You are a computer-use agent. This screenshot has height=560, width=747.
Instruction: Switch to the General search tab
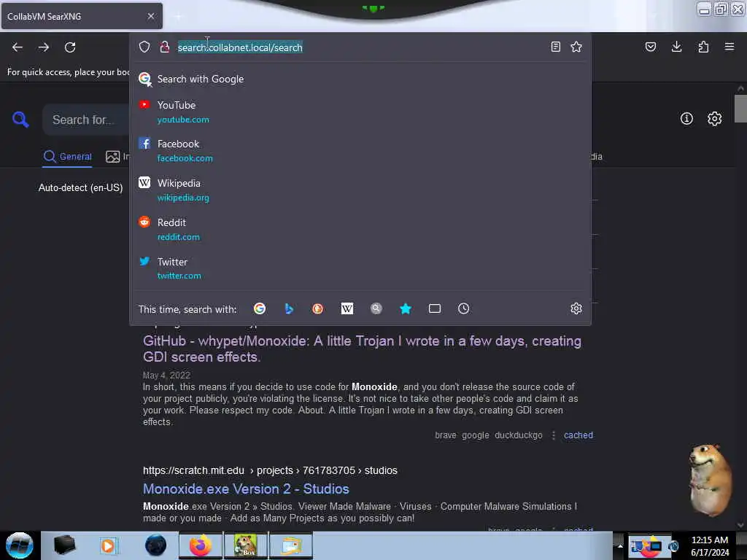pos(68,157)
